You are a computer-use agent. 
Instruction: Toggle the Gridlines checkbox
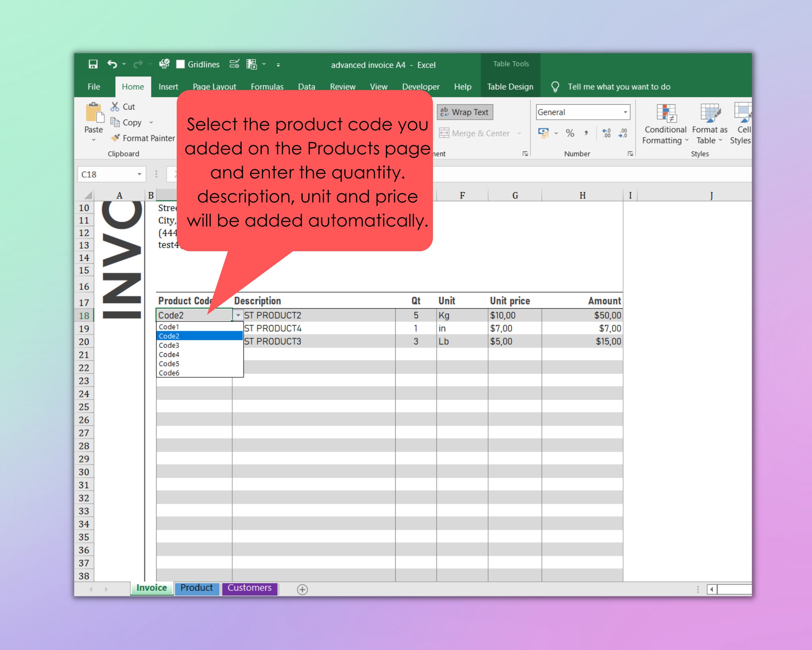pos(181,64)
